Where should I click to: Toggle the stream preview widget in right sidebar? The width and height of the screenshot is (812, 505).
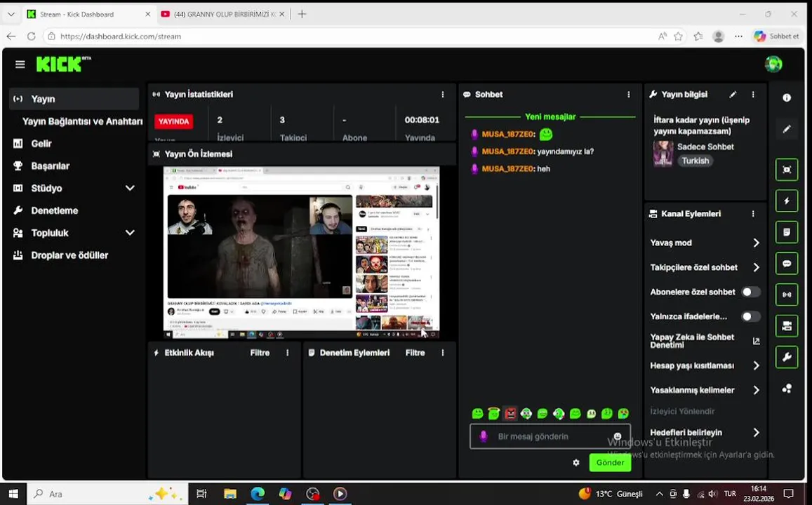point(787,170)
